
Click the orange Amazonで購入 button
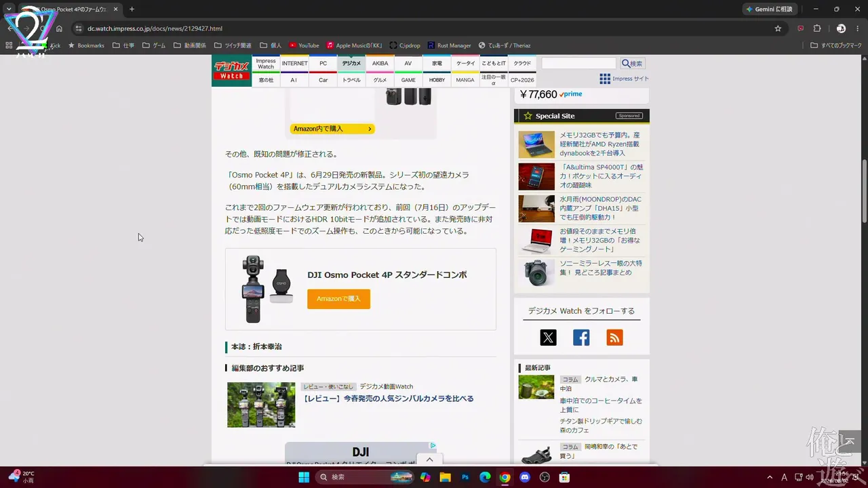point(338,299)
